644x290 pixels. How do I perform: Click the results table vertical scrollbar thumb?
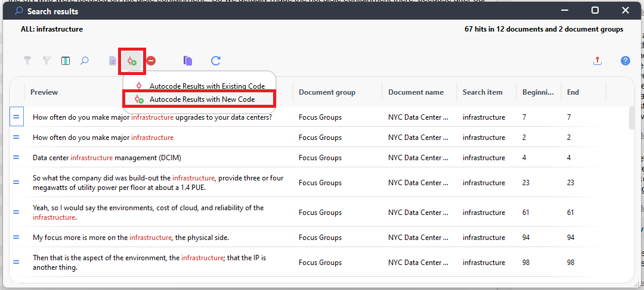[x=632, y=118]
